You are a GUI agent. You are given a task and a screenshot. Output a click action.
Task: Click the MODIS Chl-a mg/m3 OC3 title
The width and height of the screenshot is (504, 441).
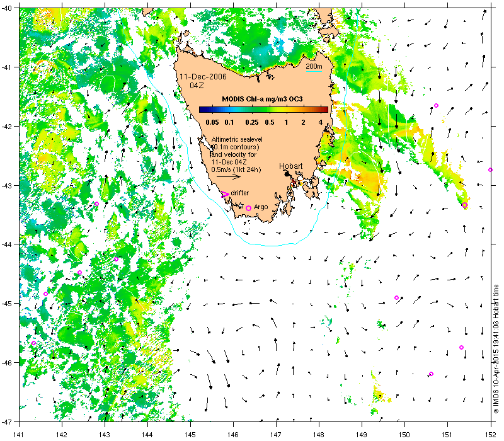coord(262,99)
